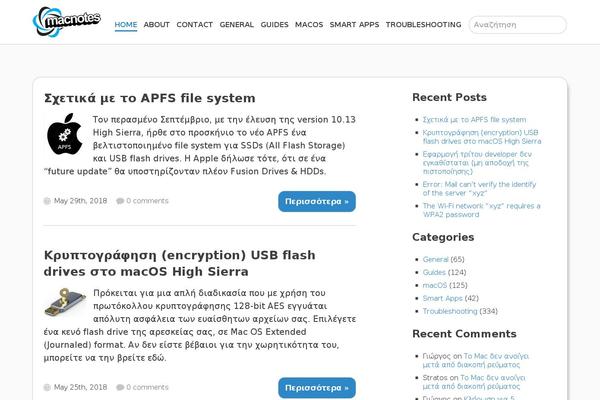Open recent post Error: Mail can't verify identity
Image resolution: width=600 pixels, height=400 pixels.
[479, 189]
